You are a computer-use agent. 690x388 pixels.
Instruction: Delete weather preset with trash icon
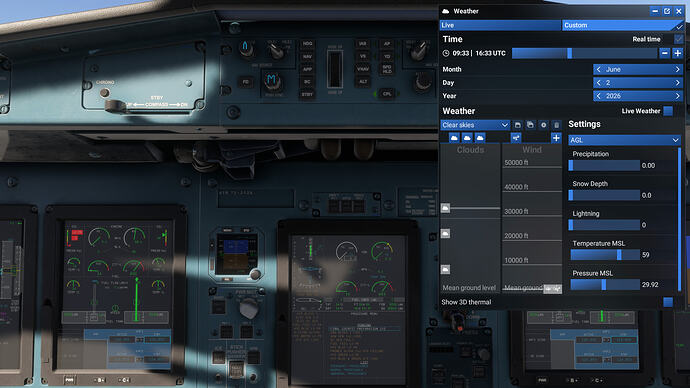point(556,125)
